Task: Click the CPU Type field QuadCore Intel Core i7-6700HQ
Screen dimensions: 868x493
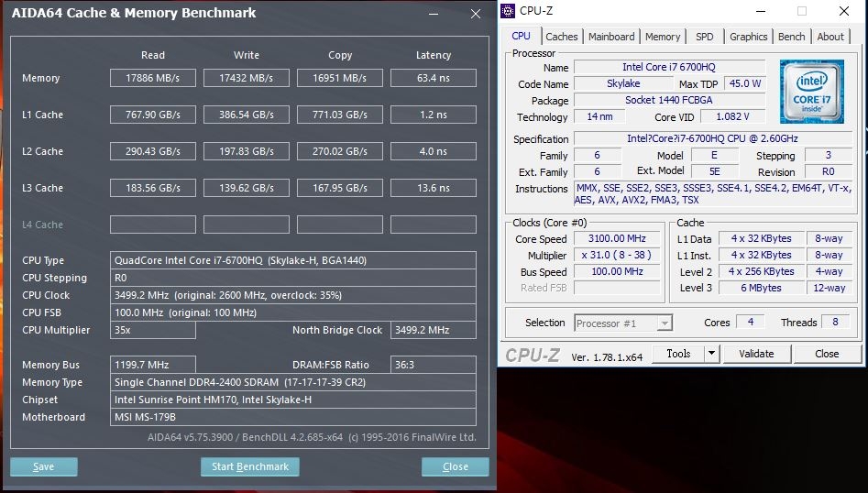Action: click(x=292, y=260)
